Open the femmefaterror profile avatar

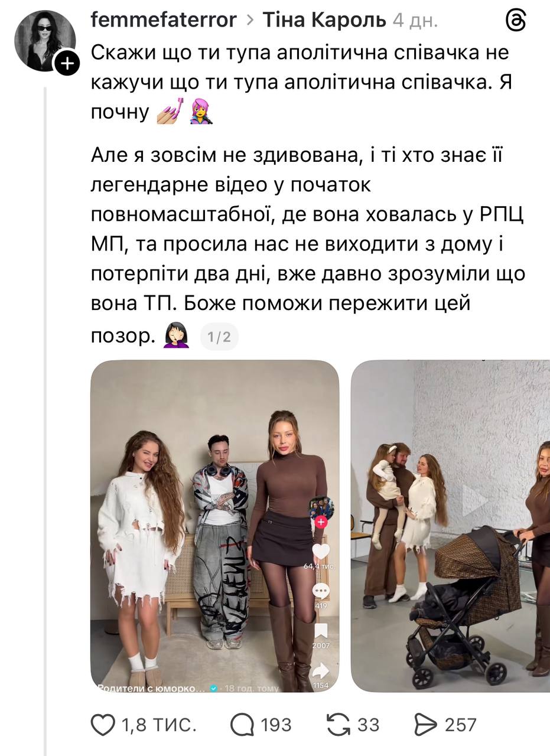click(x=45, y=41)
